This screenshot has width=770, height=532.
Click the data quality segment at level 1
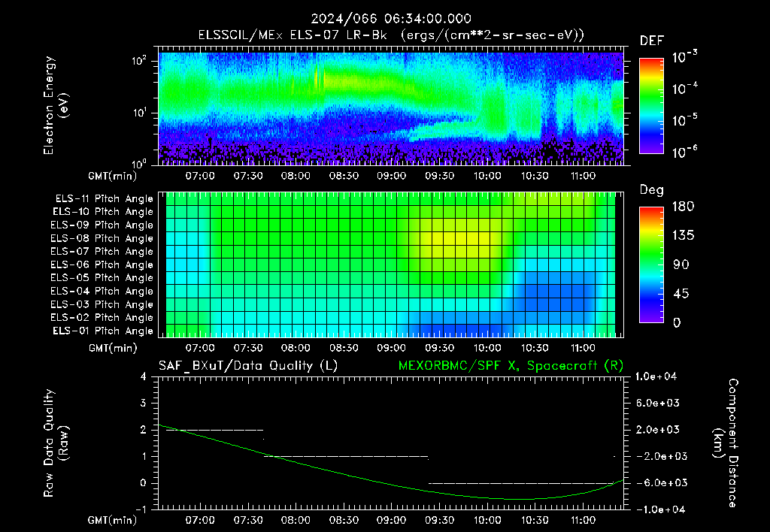click(x=346, y=456)
